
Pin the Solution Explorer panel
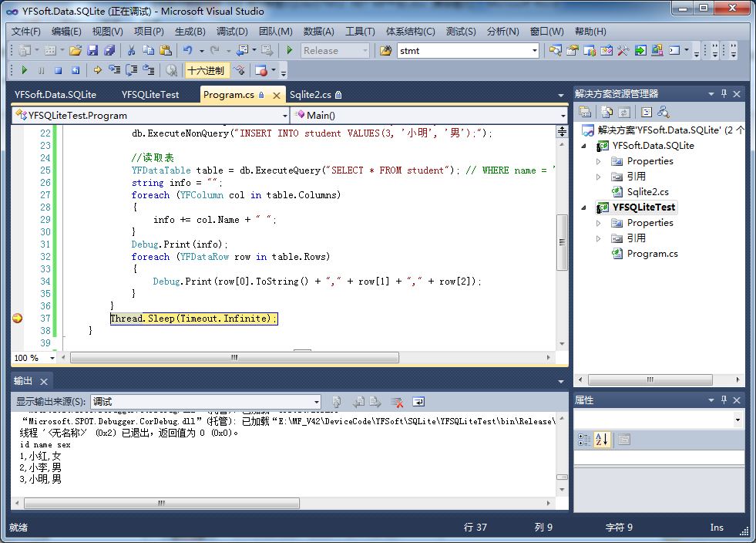tap(724, 93)
